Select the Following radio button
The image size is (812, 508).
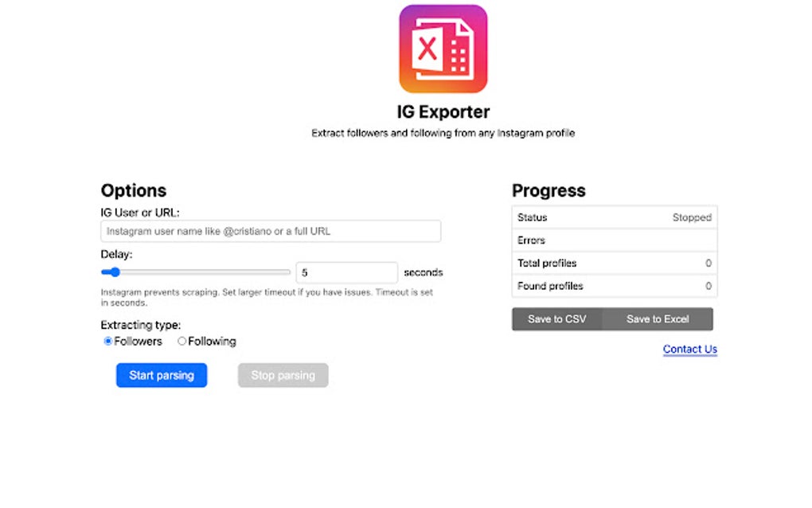click(182, 341)
